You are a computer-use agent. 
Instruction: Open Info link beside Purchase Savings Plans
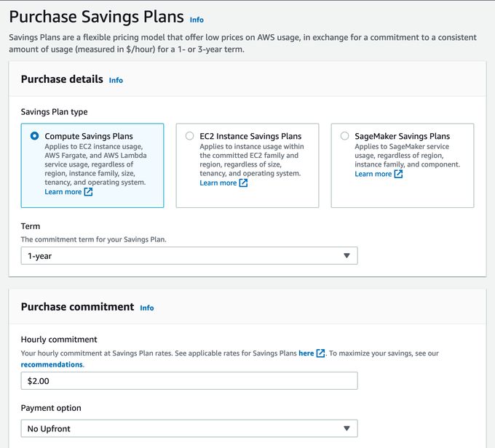(197, 20)
